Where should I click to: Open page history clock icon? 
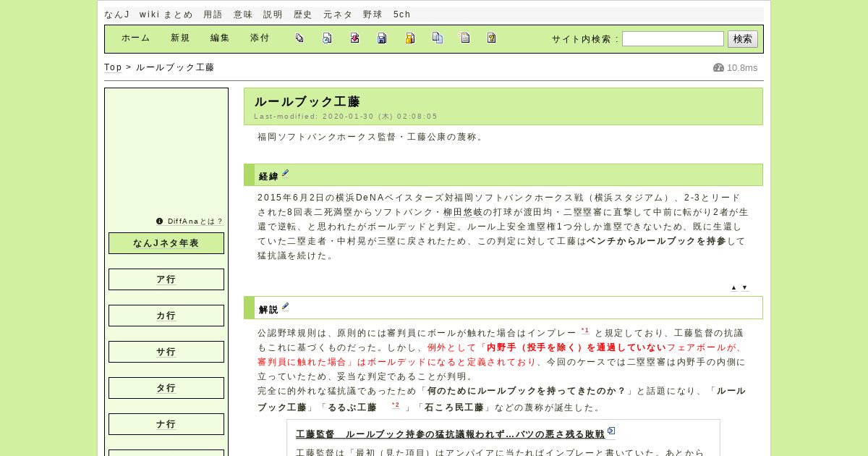[327, 38]
